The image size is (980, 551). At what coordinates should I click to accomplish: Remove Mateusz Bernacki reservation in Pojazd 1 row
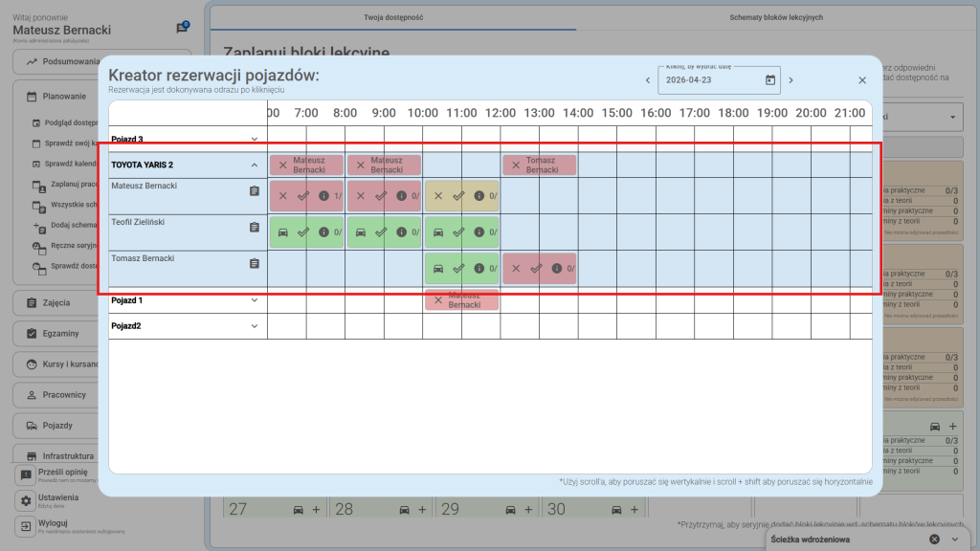coord(437,300)
